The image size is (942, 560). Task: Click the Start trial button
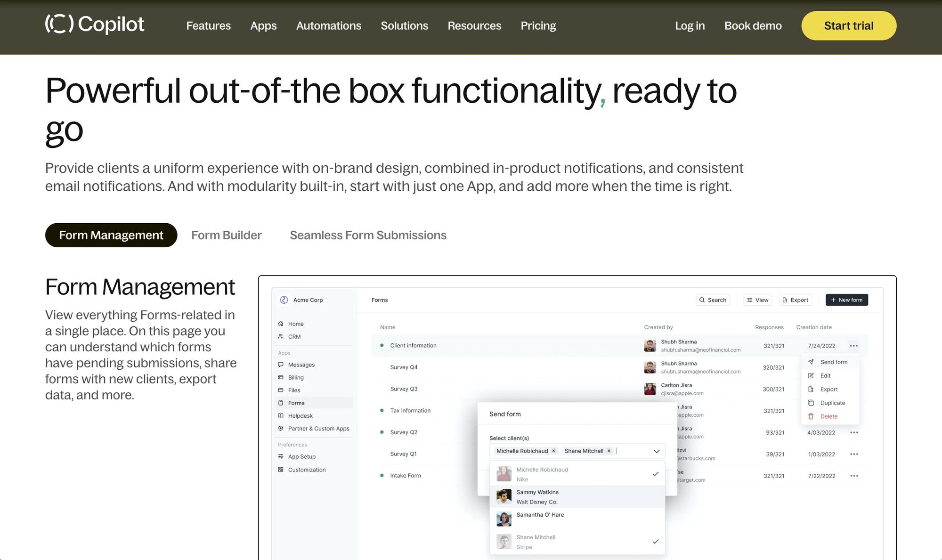(x=848, y=25)
